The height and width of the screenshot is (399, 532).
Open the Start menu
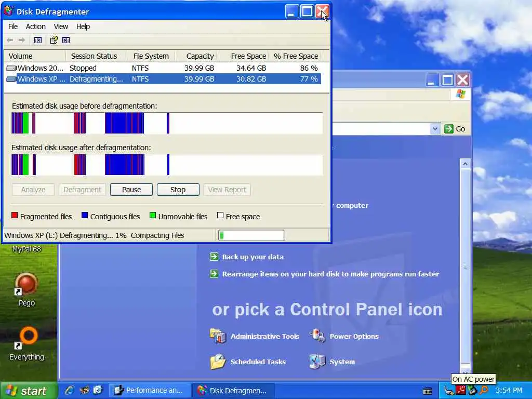pyautogui.click(x=28, y=391)
